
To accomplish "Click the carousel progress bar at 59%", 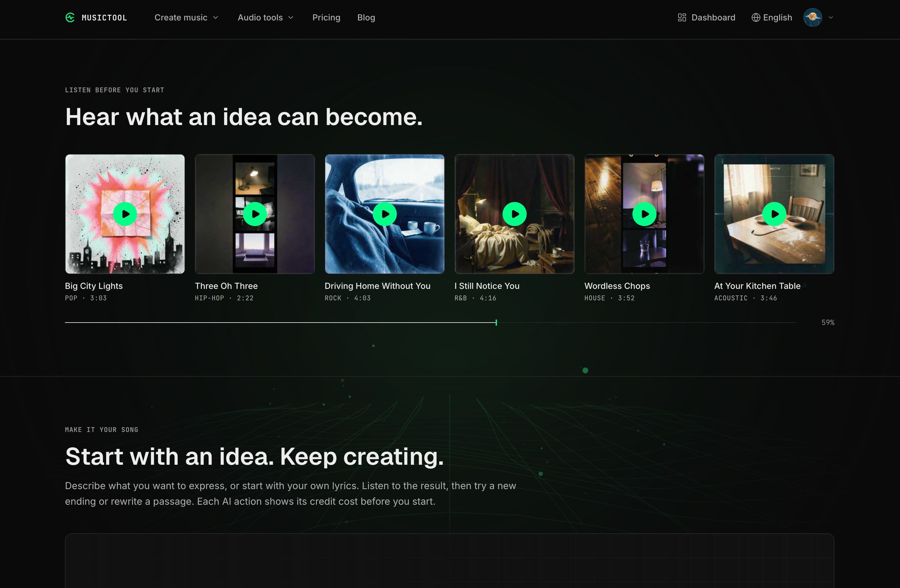I will [430, 323].
